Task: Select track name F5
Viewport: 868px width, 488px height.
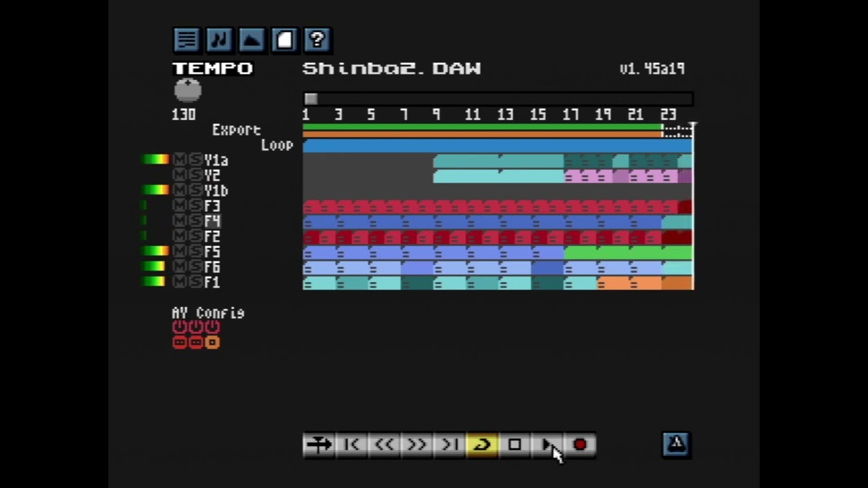Action: pos(212,252)
